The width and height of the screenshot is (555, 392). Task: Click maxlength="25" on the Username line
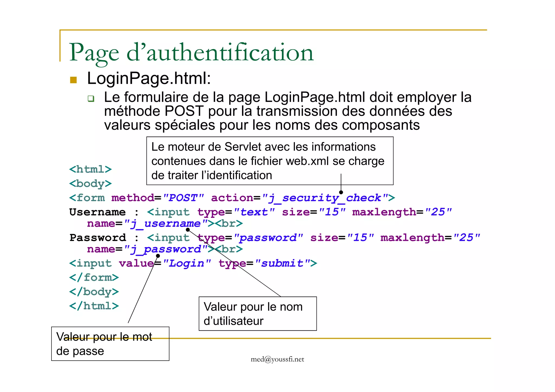[402, 212]
